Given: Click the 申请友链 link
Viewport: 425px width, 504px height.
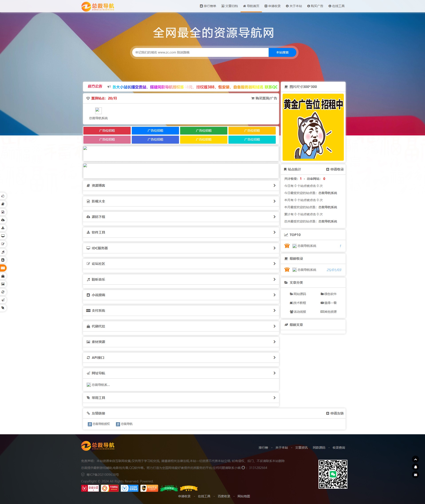Looking at the screenshot, I should click(x=335, y=413).
